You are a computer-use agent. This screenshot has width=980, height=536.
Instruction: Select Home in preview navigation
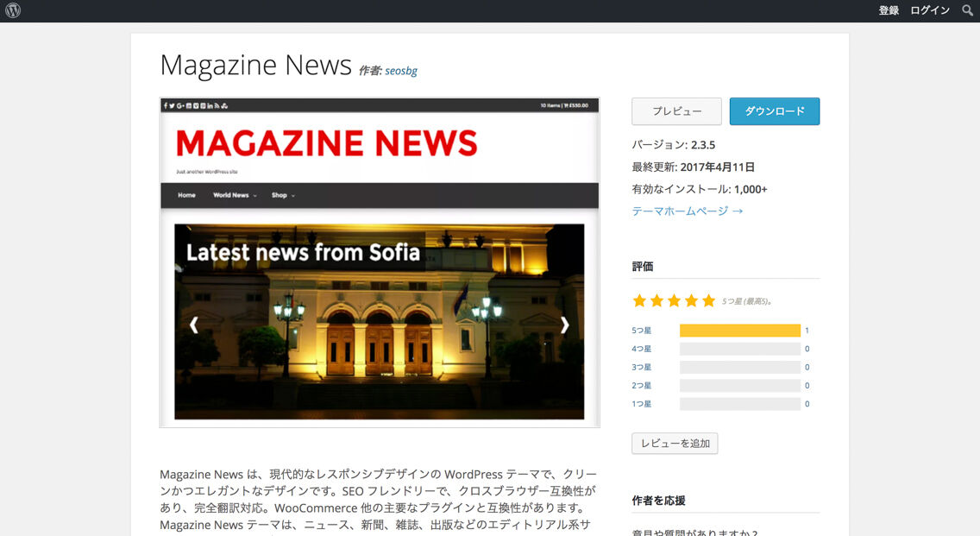pos(186,195)
